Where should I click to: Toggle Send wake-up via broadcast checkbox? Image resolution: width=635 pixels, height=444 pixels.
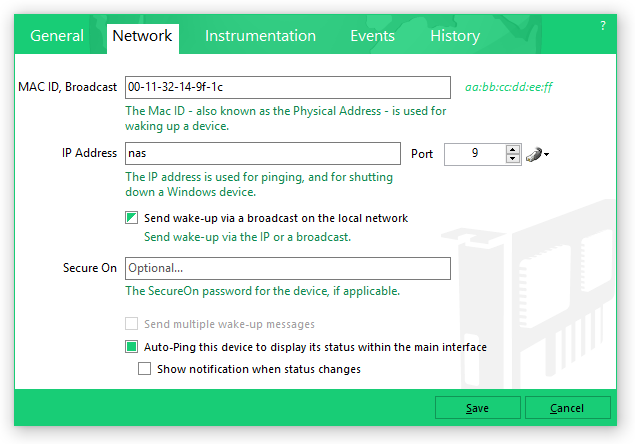(x=131, y=218)
